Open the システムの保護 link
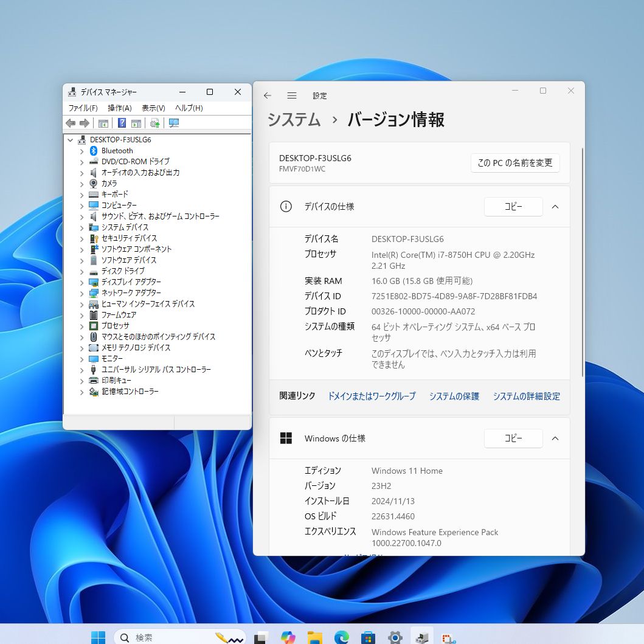Viewport: 644px width, 644px height. click(x=454, y=396)
